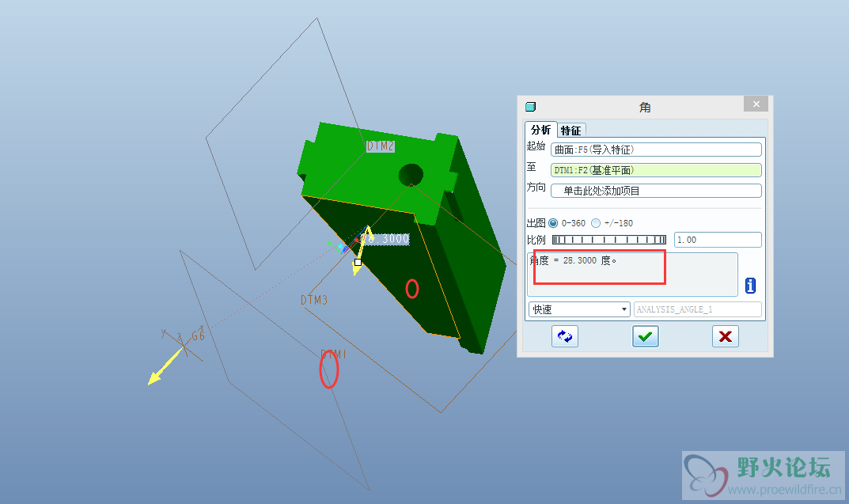This screenshot has height=504, width=849.
Task: Click the white square drag handle on model
Action: pos(358,262)
